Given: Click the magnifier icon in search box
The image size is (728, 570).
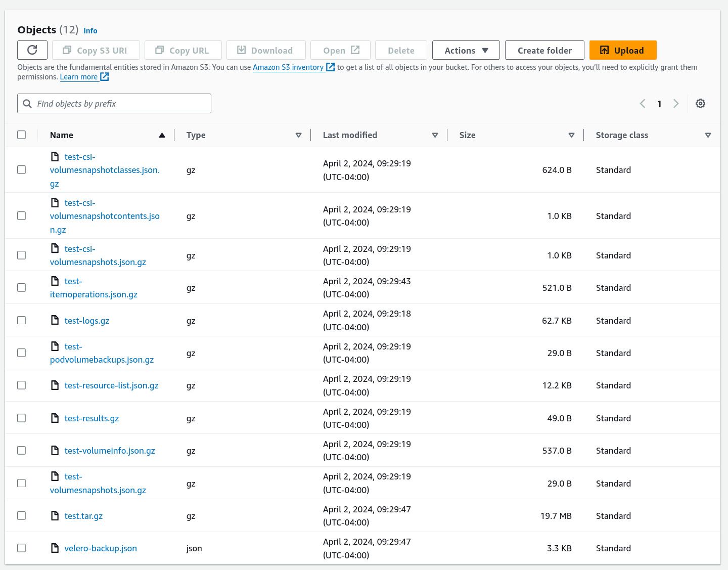Looking at the screenshot, I should tap(27, 103).
